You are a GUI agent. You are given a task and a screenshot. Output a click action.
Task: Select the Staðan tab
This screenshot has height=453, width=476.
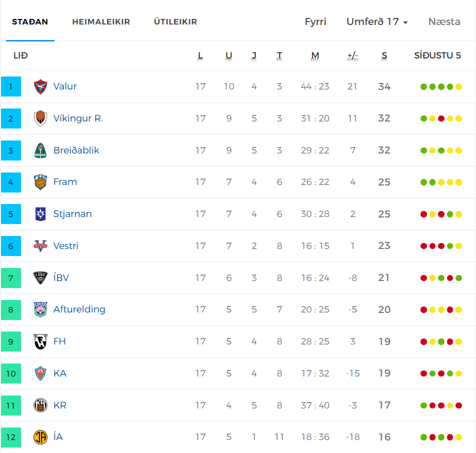[x=30, y=22]
